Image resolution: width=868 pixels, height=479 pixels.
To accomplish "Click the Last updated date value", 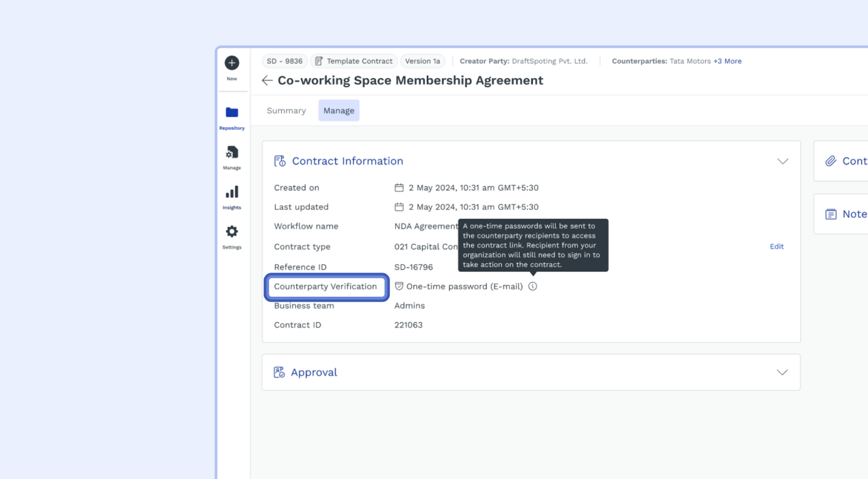I will [474, 207].
